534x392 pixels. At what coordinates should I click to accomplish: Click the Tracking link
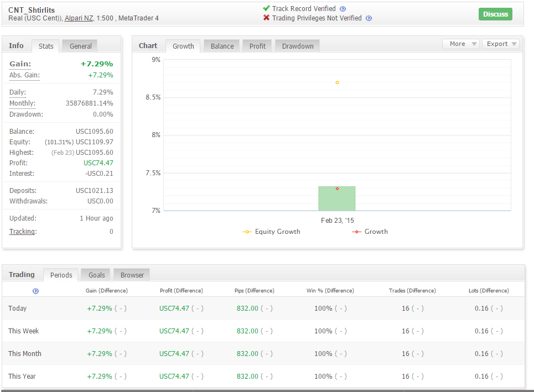(x=22, y=232)
